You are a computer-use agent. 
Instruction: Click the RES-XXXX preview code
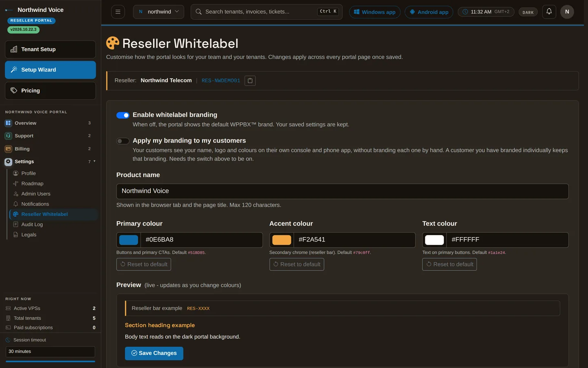(x=198, y=309)
